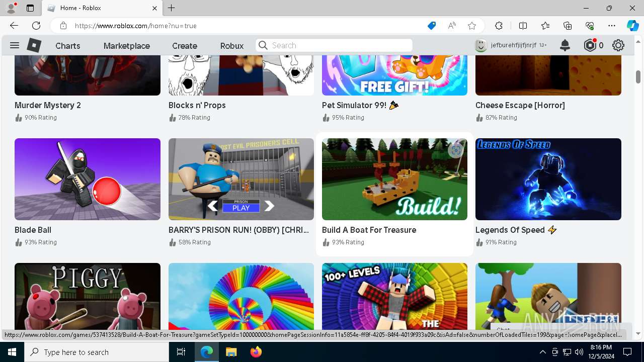The width and height of the screenshot is (644, 362).
Task: Open the notifications bell
Action: (x=565, y=45)
